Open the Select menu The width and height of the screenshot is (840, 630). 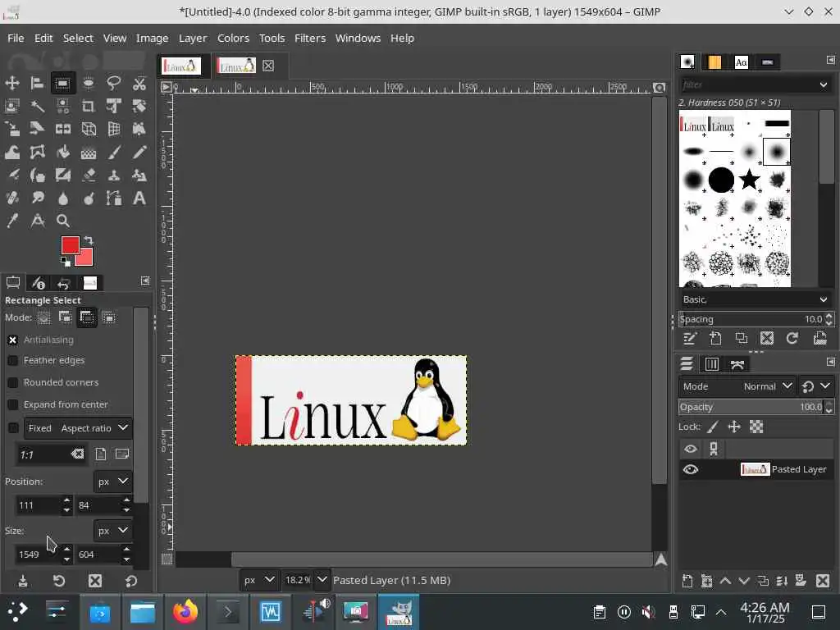(78, 38)
